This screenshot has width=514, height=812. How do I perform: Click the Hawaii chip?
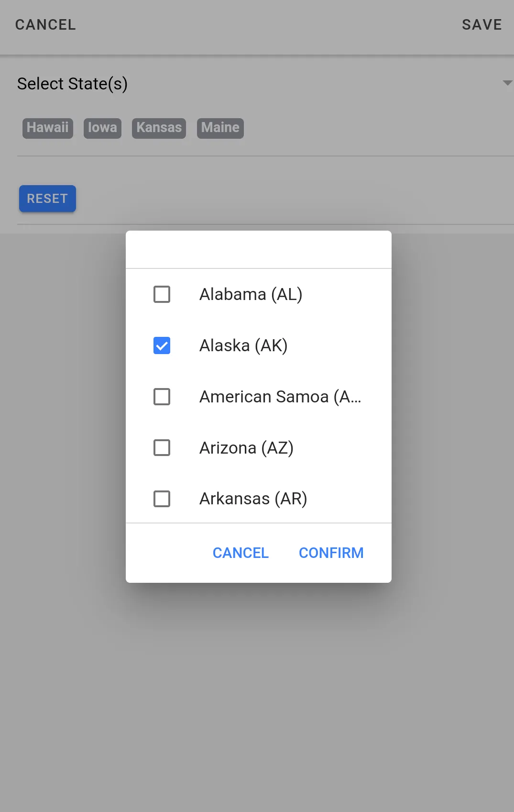[48, 128]
